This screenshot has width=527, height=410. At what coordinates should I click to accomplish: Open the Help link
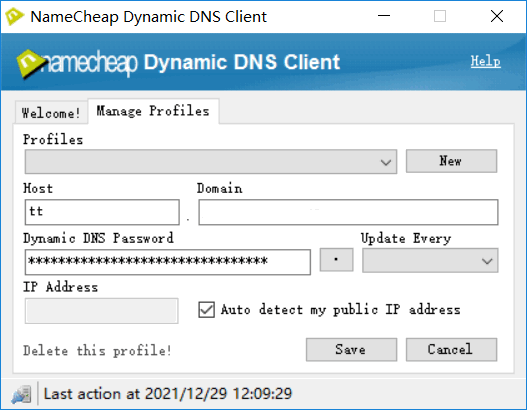486,61
